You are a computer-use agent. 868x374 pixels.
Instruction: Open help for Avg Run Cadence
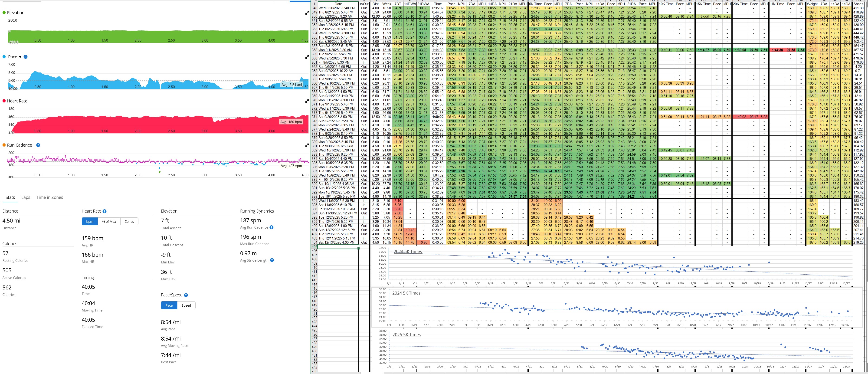(272, 227)
